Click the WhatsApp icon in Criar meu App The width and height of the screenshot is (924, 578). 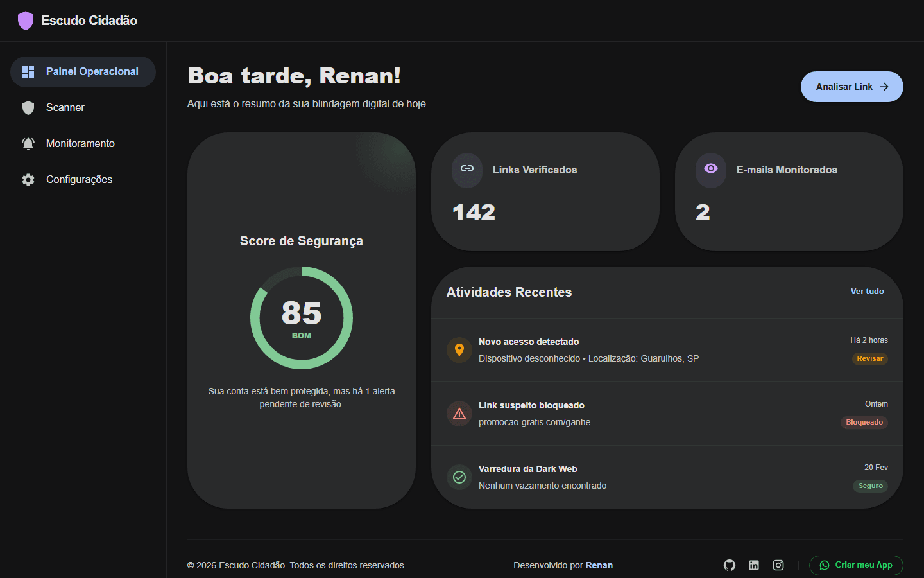point(825,565)
